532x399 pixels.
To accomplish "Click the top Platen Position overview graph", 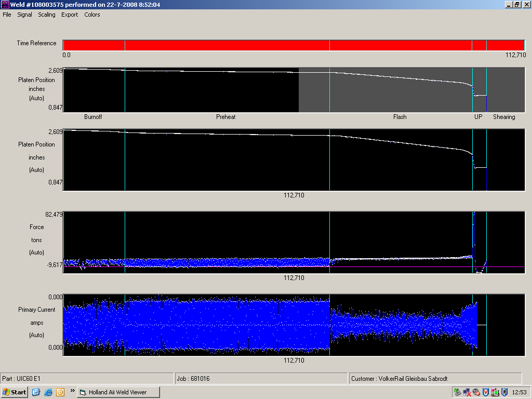I will coord(294,90).
